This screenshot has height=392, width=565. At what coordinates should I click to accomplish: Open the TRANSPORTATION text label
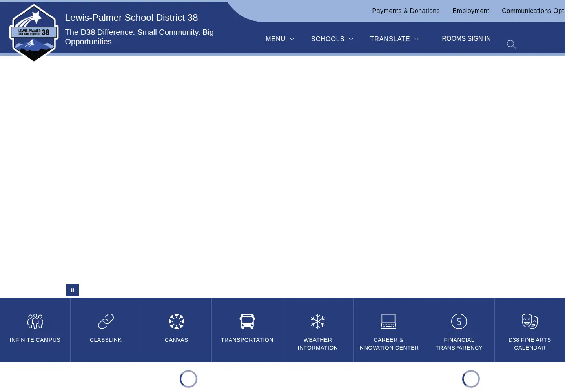(x=247, y=340)
